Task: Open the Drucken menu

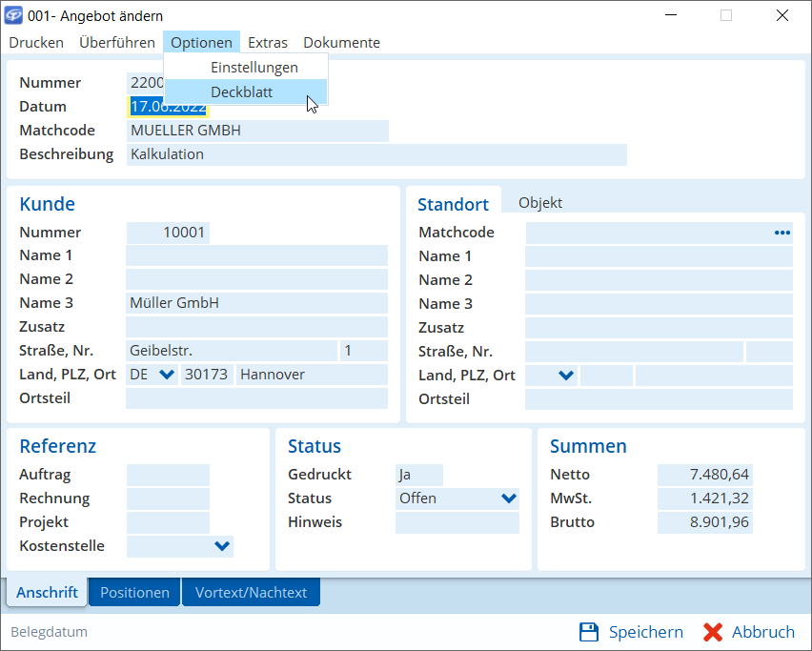Action: click(36, 43)
